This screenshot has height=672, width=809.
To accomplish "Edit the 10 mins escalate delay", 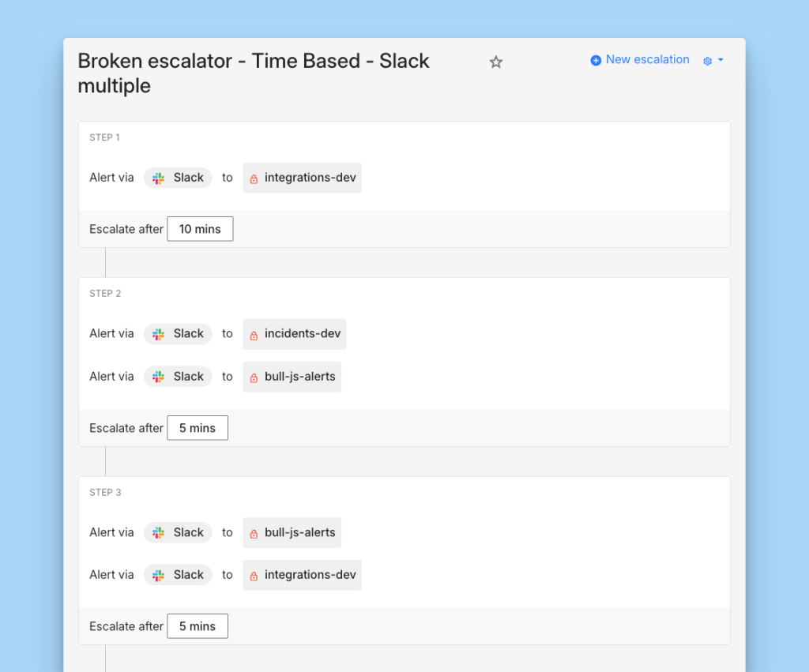I will [200, 229].
